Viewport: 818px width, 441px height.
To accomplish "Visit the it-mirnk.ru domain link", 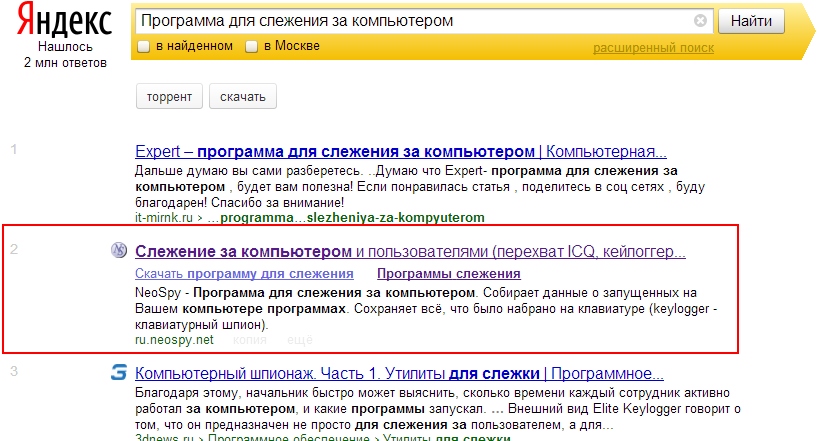I will click(x=164, y=218).
